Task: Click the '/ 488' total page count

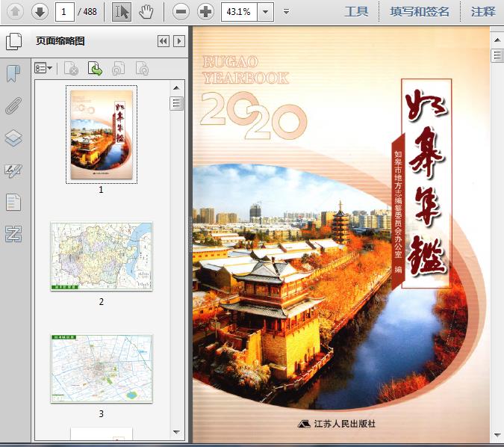Action: pyautogui.click(x=87, y=12)
